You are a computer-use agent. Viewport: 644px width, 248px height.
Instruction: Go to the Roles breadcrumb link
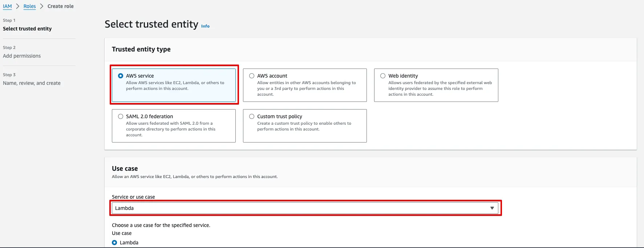pyautogui.click(x=30, y=6)
